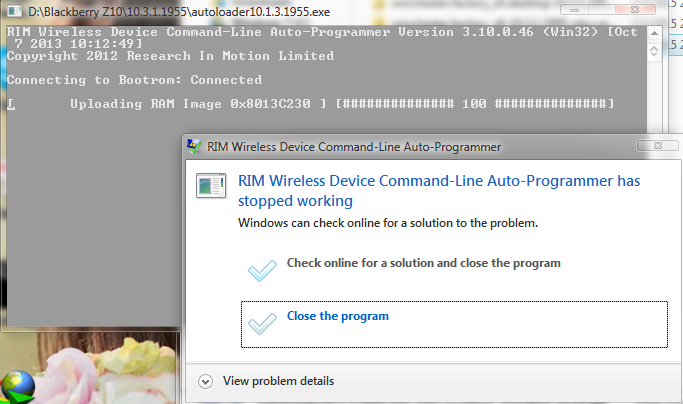683x404 pixels.
Task: Click the 'has stopped working' heading text
Action: [439, 190]
